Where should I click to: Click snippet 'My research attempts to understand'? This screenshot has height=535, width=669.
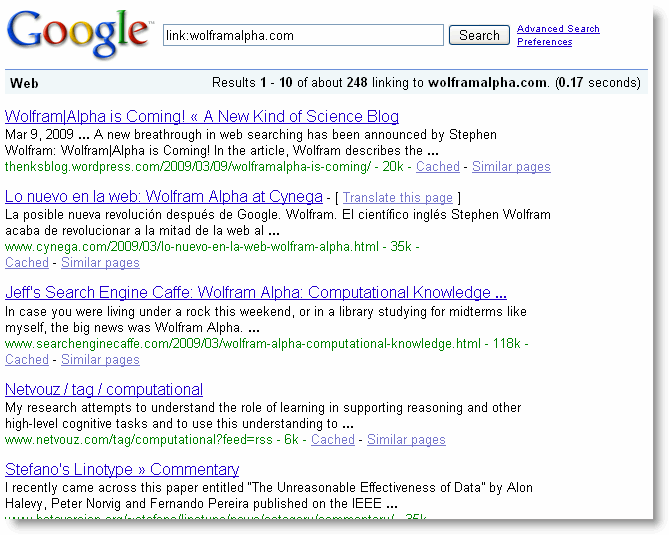tap(110, 407)
